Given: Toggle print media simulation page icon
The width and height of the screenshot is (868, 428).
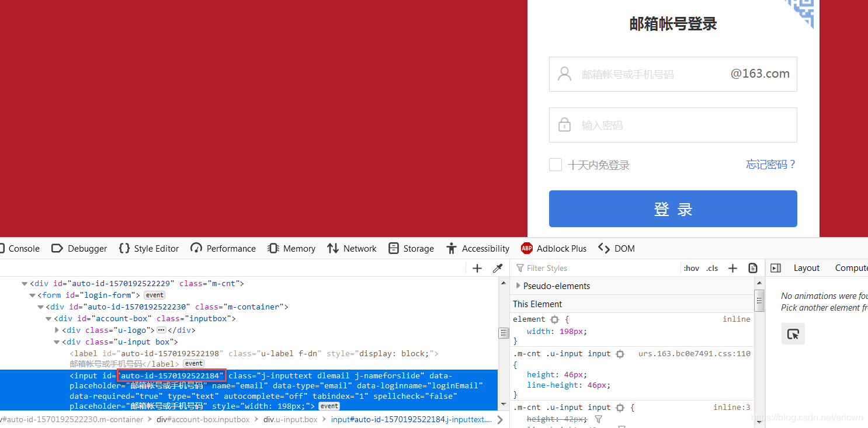Looking at the screenshot, I should tap(753, 268).
